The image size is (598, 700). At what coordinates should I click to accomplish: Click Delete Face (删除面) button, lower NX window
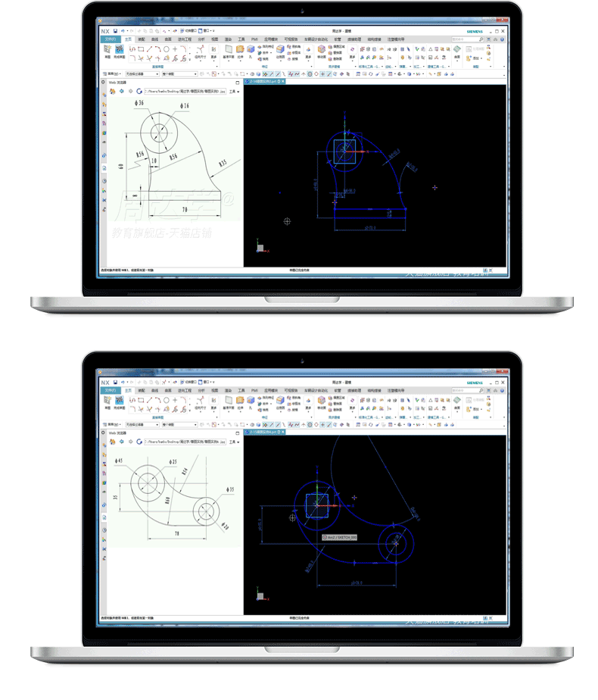pyautogui.click(x=335, y=410)
